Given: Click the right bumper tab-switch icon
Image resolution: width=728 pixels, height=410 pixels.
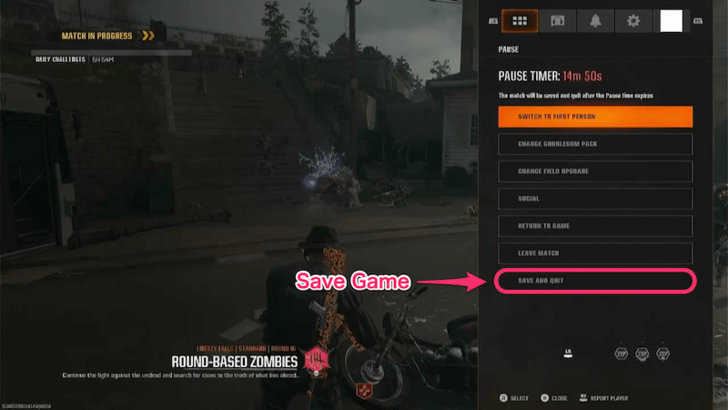Looking at the screenshot, I should pos(698,21).
